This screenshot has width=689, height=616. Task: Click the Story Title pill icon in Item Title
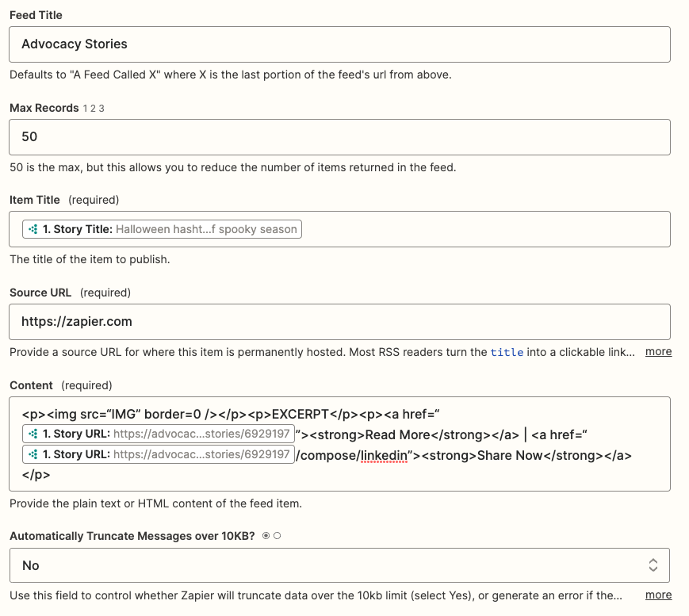pos(33,229)
